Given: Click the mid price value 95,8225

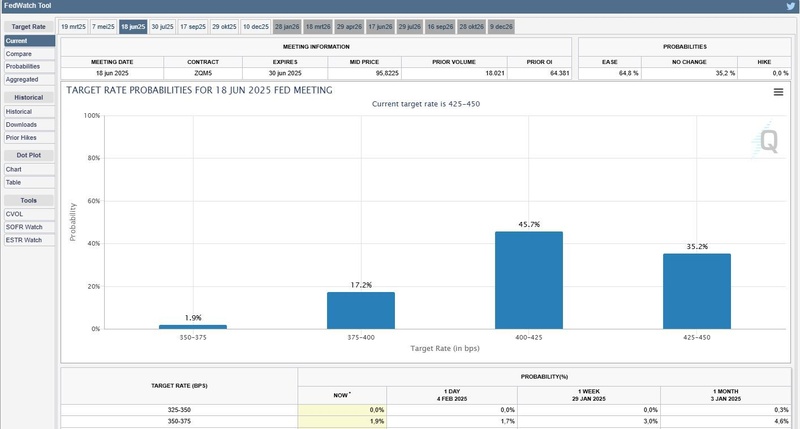Looking at the screenshot, I should click(x=387, y=73).
